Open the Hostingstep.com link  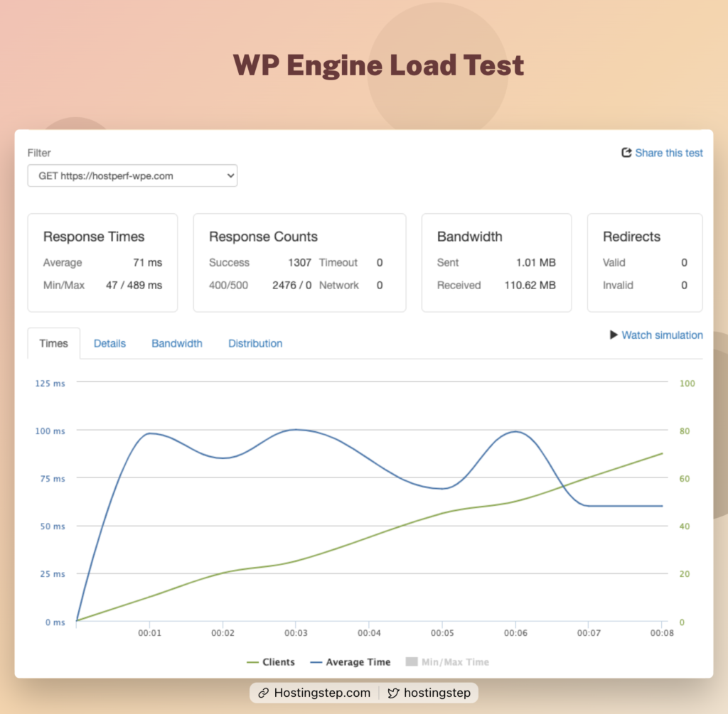[322, 693]
